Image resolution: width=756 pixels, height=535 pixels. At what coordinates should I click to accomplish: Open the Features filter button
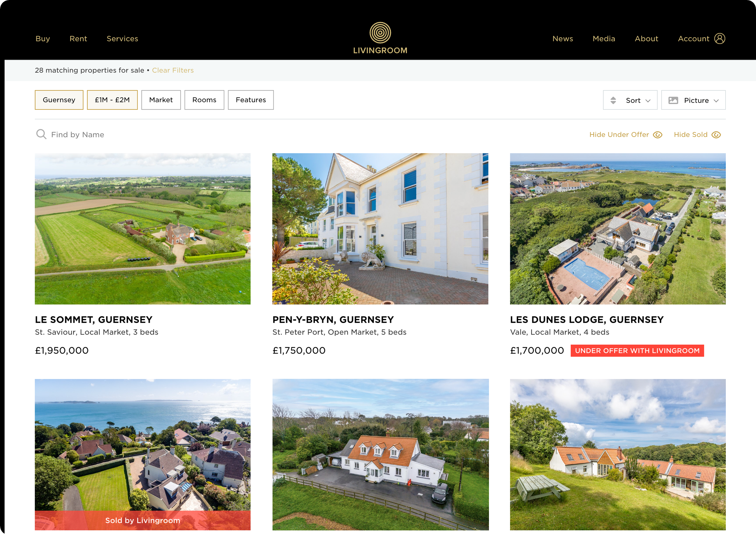coord(251,100)
